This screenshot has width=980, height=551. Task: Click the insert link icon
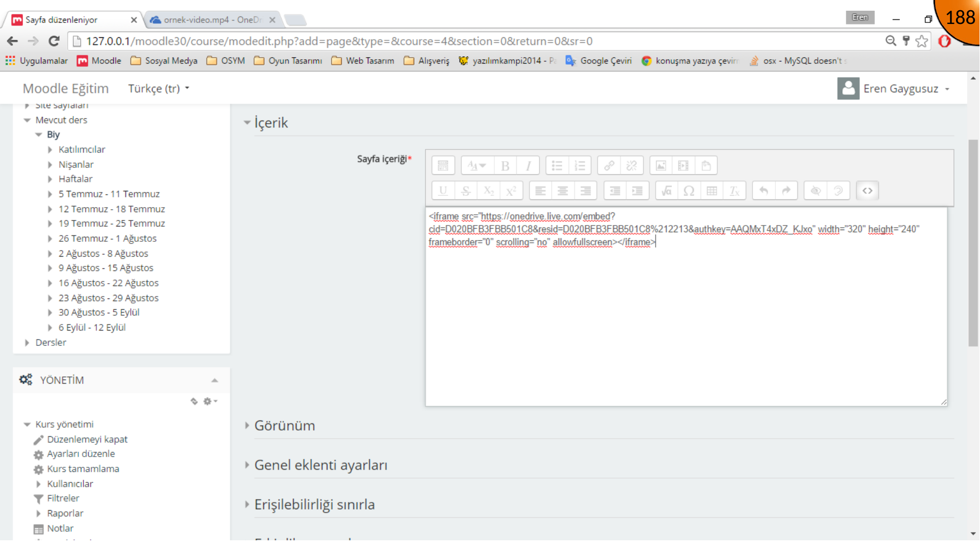609,166
